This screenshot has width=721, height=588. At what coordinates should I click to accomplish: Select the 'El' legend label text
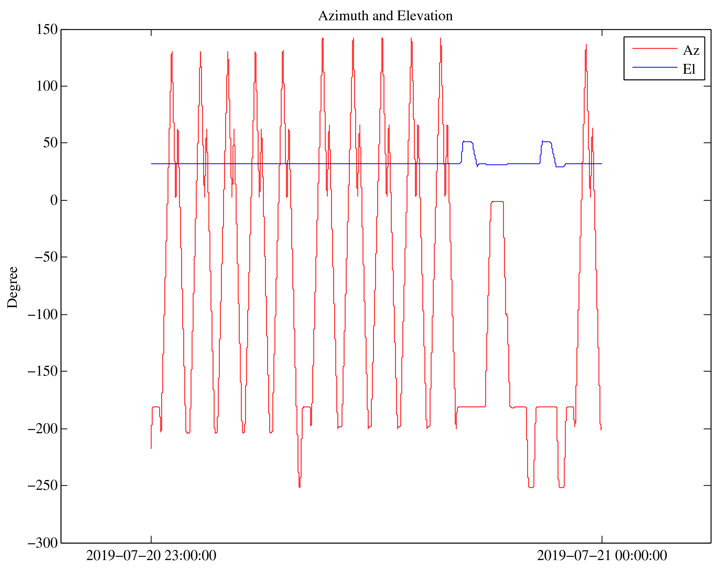pos(689,69)
